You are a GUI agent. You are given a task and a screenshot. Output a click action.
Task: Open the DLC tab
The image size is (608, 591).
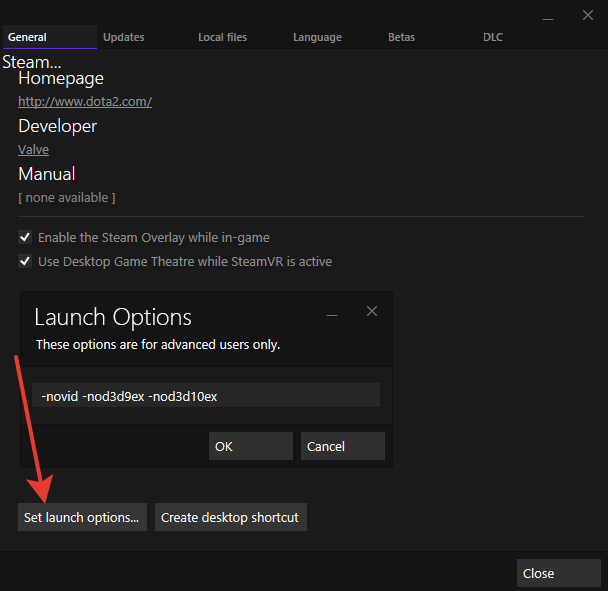pyautogui.click(x=493, y=37)
